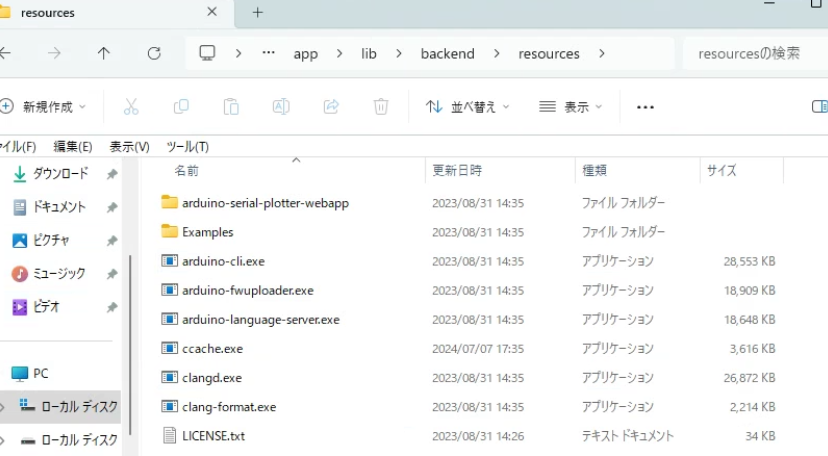Click the Paste clipboard icon

[231, 106]
